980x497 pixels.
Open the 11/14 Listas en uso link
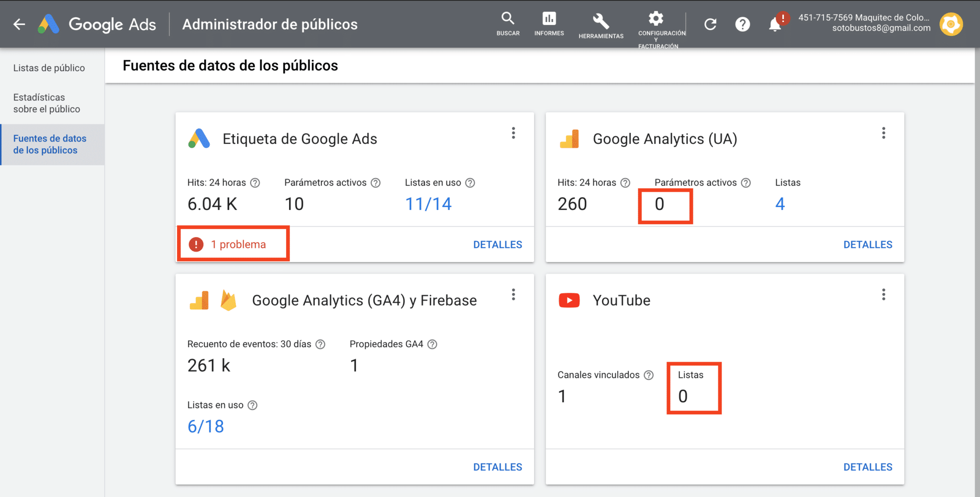pos(428,204)
